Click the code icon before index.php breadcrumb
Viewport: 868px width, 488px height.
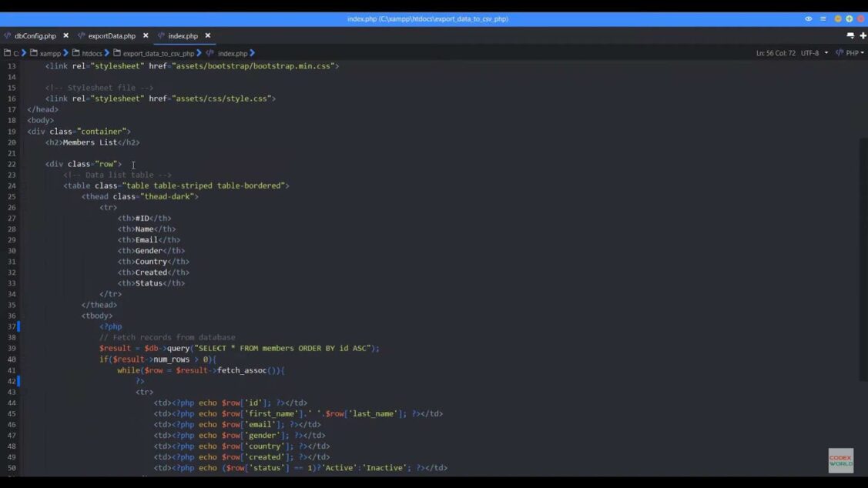tap(209, 53)
